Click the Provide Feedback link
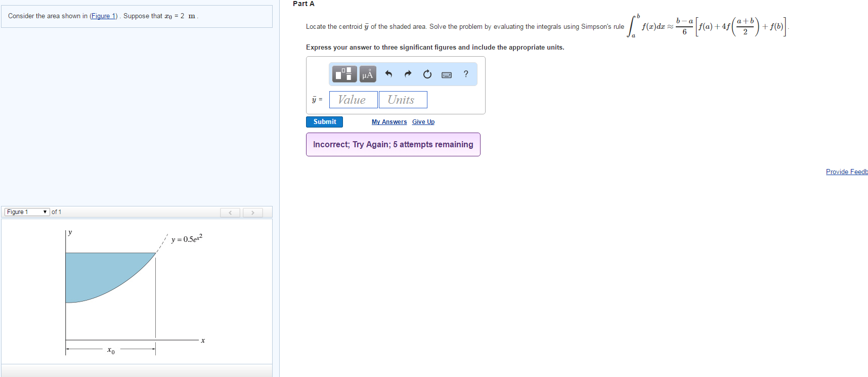Image resolution: width=868 pixels, height=377 pixels. pyautogui.click(x=847, y=172)
